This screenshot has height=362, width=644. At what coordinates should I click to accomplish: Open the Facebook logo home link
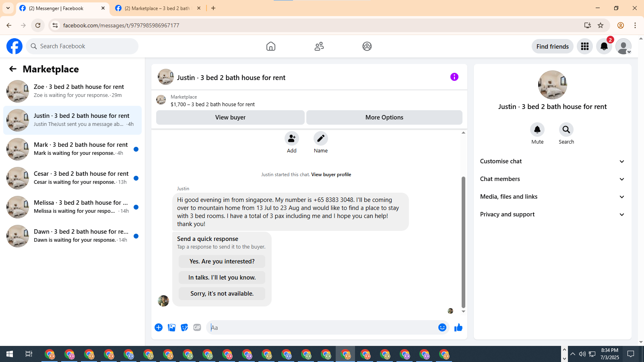[14, 46]
